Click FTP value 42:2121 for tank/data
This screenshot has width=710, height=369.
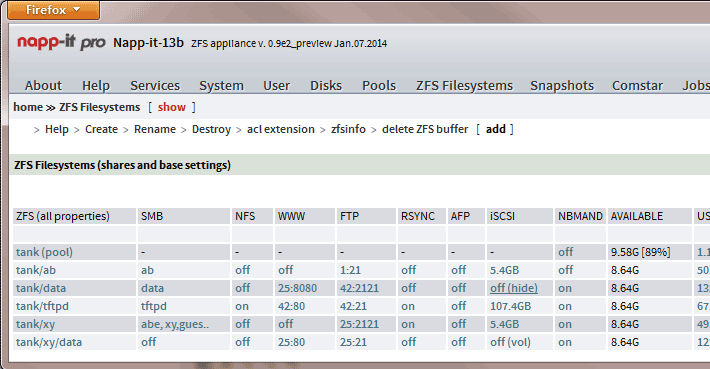point(360,288)
